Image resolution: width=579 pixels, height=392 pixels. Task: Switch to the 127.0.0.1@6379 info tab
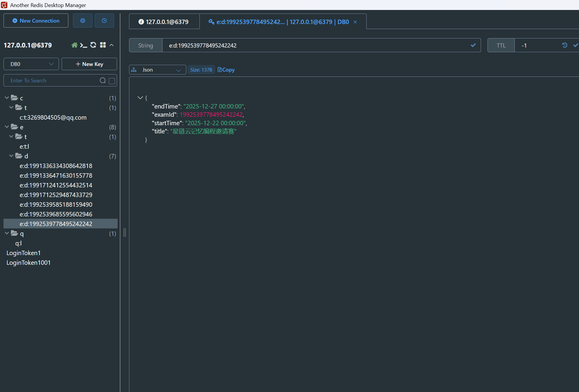164,22
